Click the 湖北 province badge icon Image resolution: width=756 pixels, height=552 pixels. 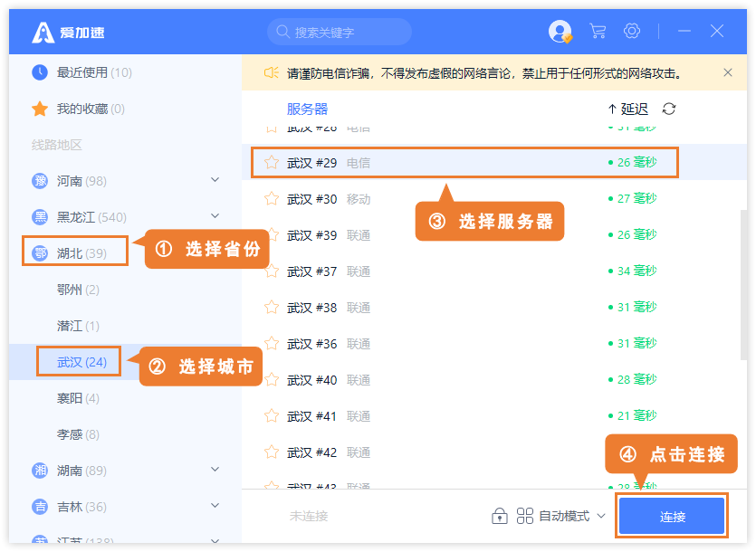40,253
